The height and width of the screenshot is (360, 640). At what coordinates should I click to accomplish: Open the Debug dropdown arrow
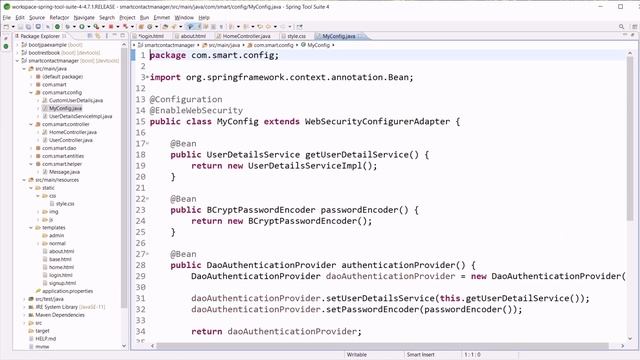(x=74, y=27)
